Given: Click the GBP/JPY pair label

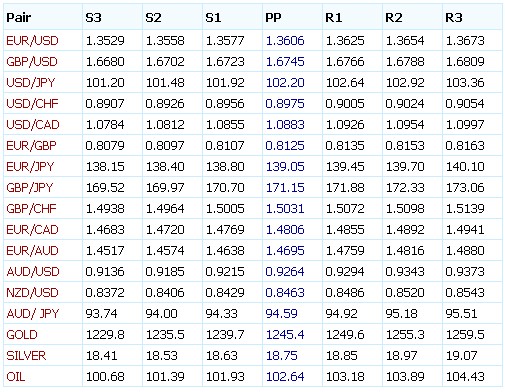Looking at the screenshot, I should (x=30, y=188).
